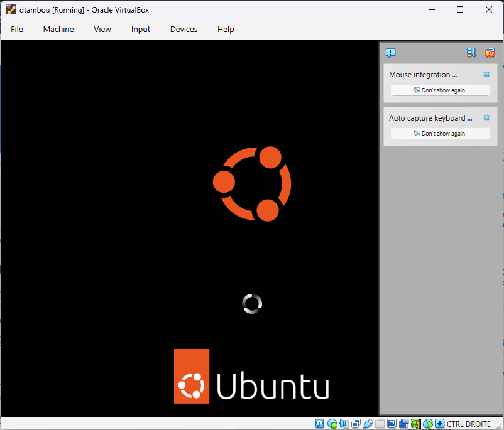Image resolution: width=504 pixels, height=430 pixels.
Task: Minimize the VirtualBox window
Action: point(432,9)
